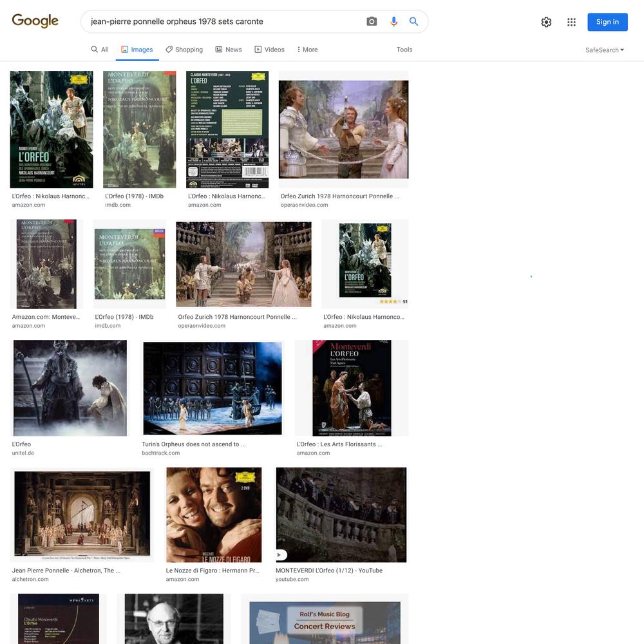Open the SafeSearch dropdown
Image resolution: width=644 pixels, height=644 pixels.
[605, 50]
